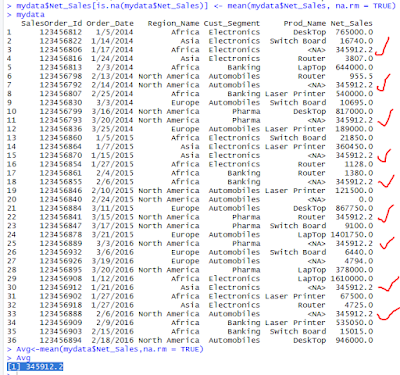Click the Net_Sales value 1401750.0
Image resolution: width=400 pixels, height=375 pixels.
click(x=352, y=235)
